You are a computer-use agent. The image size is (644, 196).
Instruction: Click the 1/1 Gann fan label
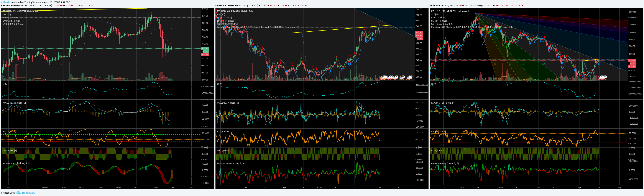click(x=612, y=64)
